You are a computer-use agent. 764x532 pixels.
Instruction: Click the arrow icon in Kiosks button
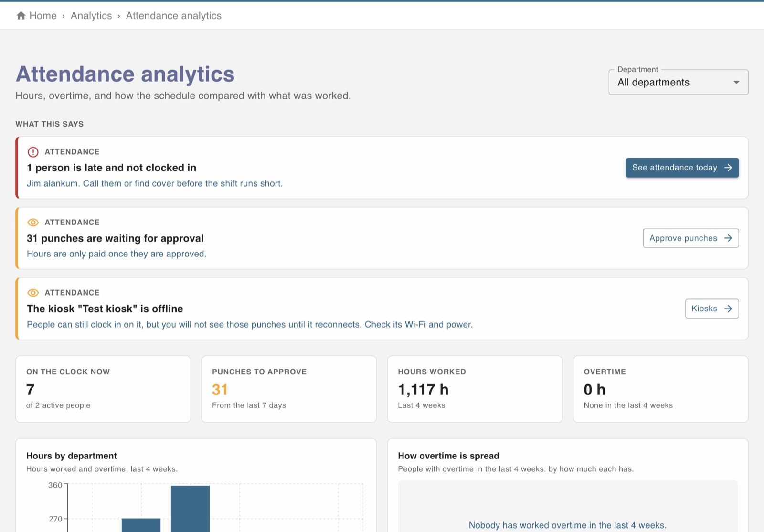(x=728, y=309)
